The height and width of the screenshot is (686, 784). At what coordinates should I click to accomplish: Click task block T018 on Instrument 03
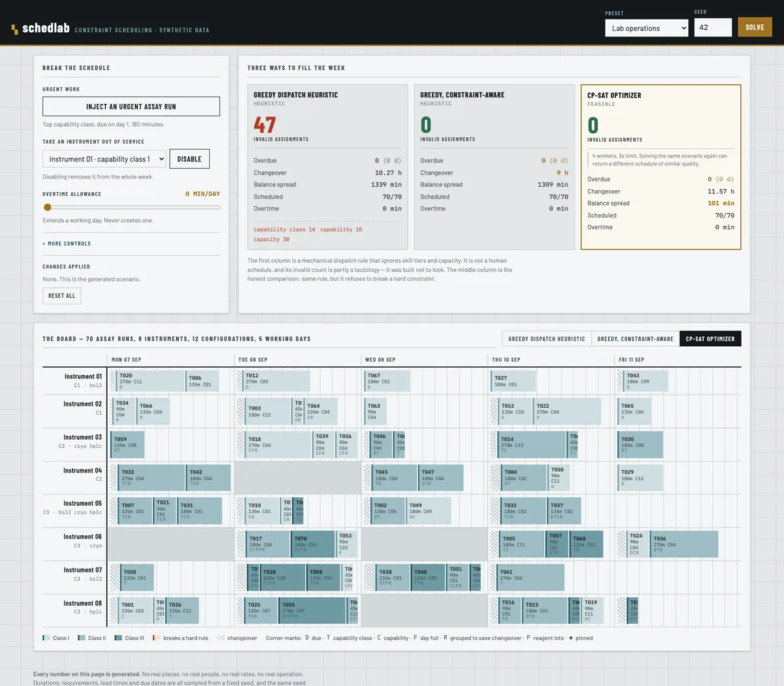click(x=279, y=444)
